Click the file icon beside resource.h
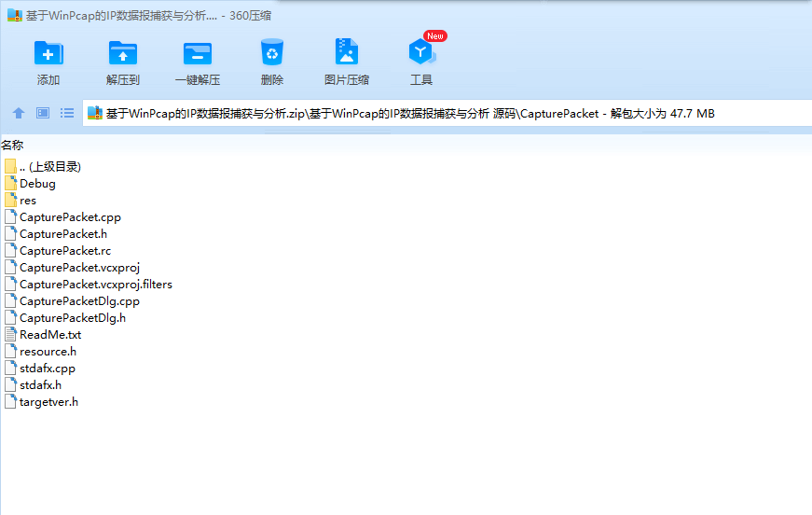The image size is (812, 515). click(x=10, y=351)
